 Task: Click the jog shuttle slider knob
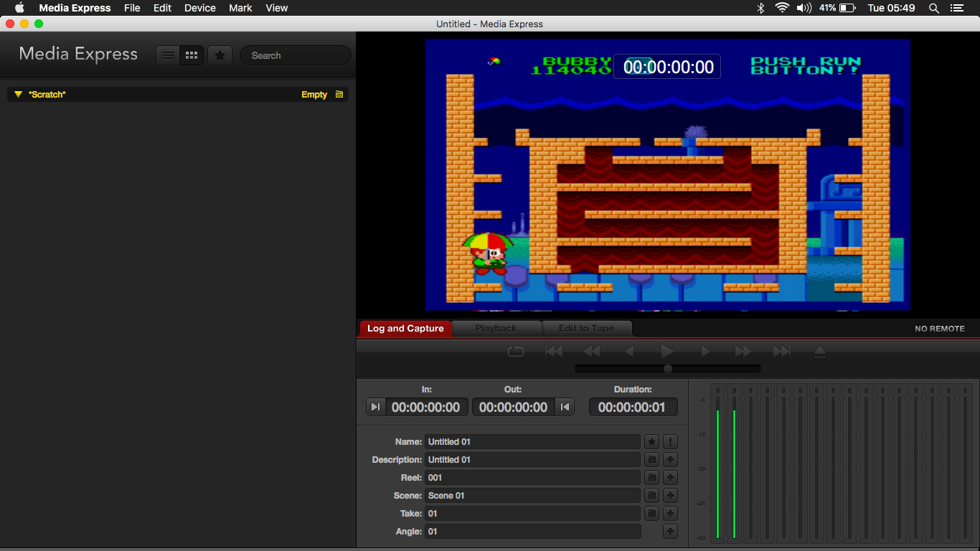pos(668,368)
